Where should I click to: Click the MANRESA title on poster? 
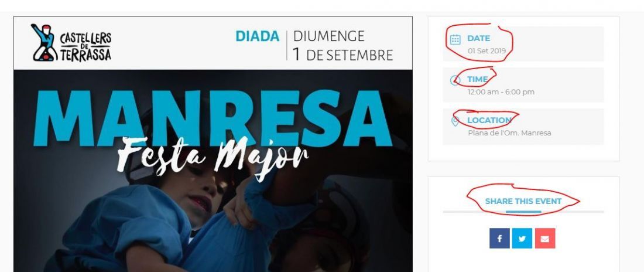[x=213, y=118]
